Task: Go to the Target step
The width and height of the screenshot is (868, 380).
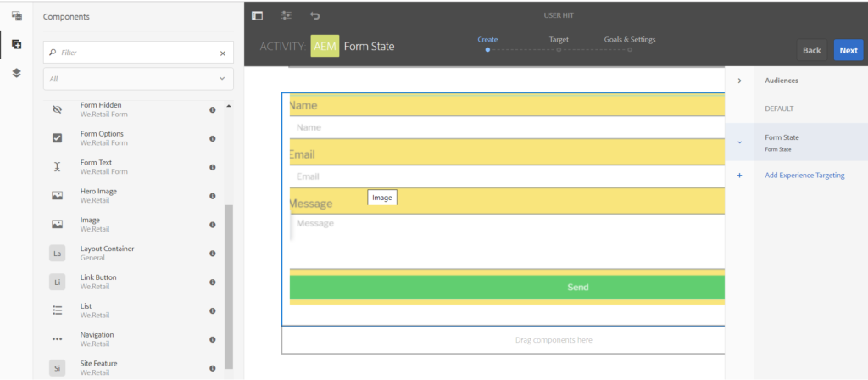Action: [559, 40]
